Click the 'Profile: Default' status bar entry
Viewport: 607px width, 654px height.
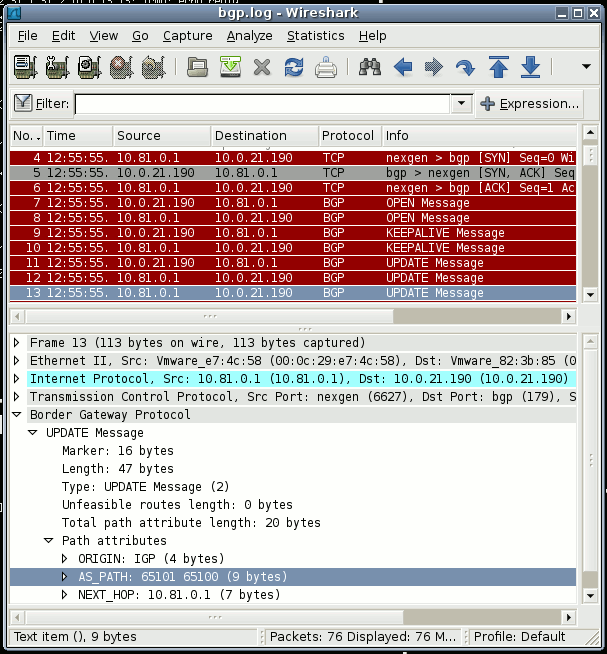[519, 636]
